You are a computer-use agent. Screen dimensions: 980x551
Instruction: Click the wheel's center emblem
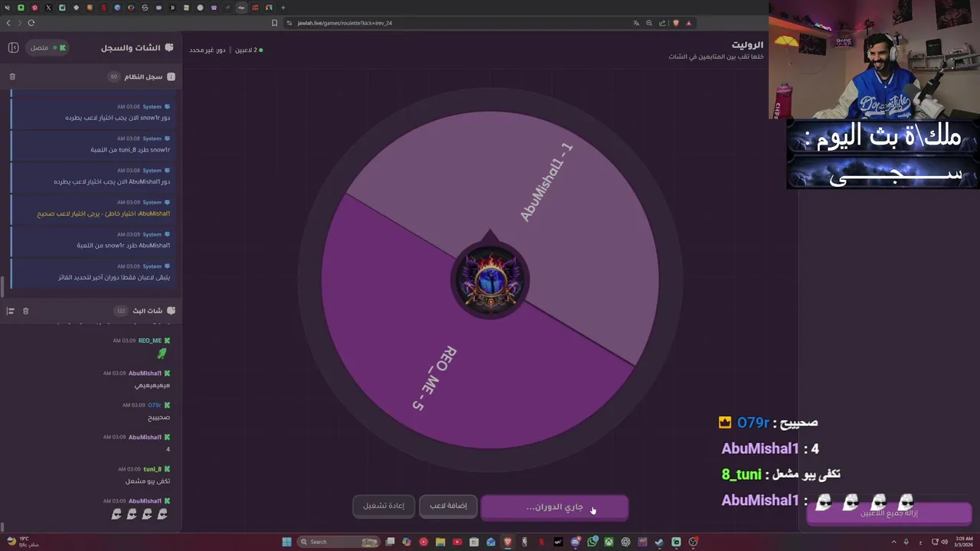[x=490, y=280]
